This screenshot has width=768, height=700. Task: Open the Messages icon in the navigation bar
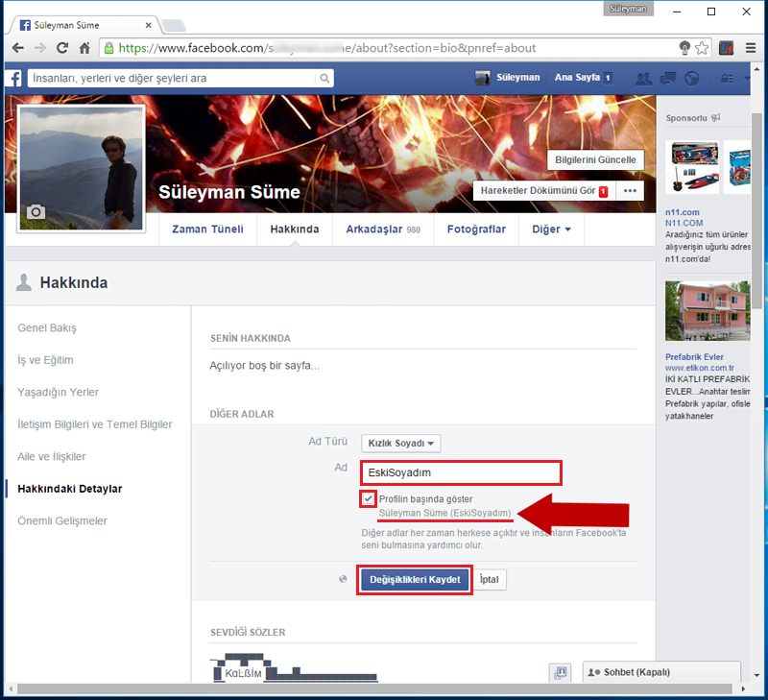tap(668, 78)
